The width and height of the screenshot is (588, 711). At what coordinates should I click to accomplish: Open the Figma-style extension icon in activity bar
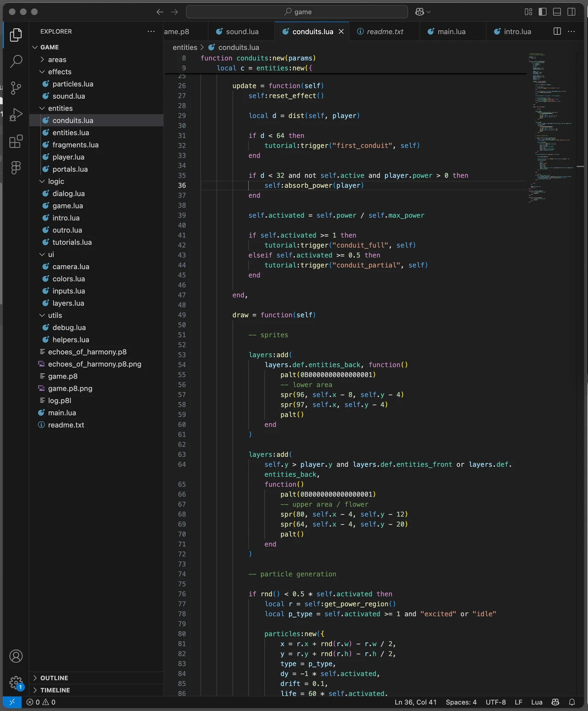click(x=16, y=168)
